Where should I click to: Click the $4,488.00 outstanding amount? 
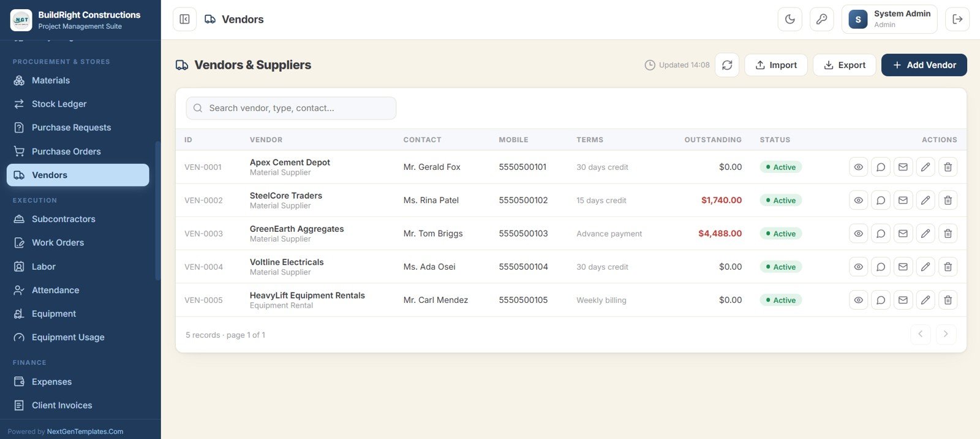pos(720,233)
